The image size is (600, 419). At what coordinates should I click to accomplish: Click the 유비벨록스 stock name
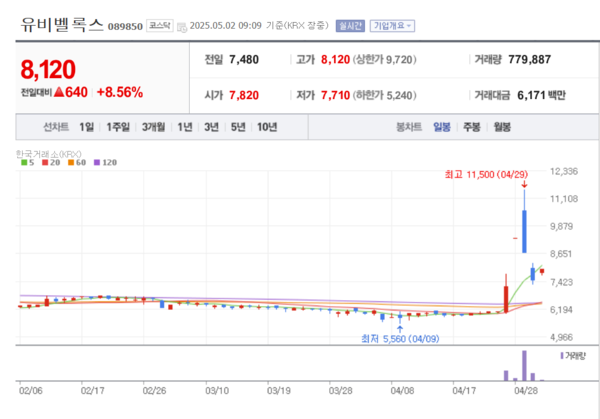[x=62, y=24]
